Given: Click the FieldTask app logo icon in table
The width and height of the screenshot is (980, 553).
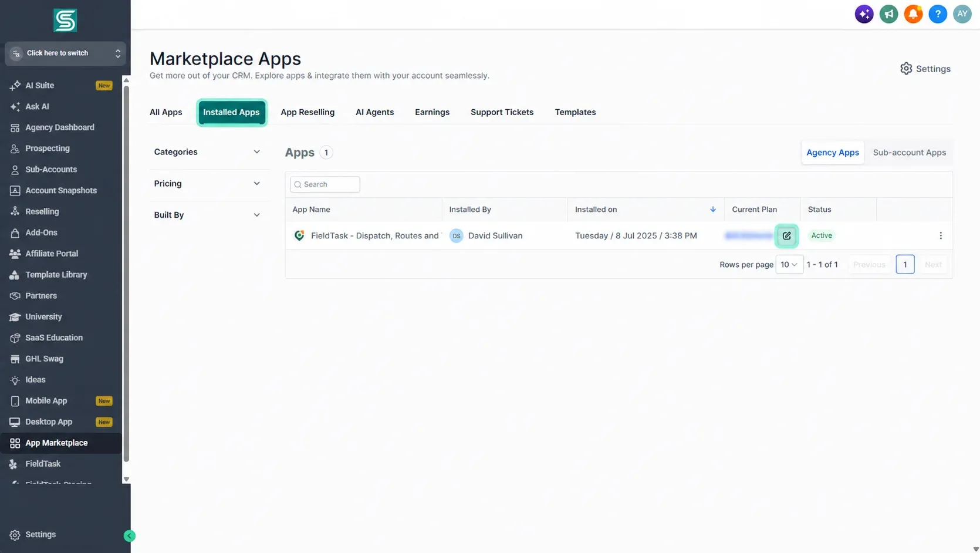Looking at the screenshot, I should coord(299,235).
